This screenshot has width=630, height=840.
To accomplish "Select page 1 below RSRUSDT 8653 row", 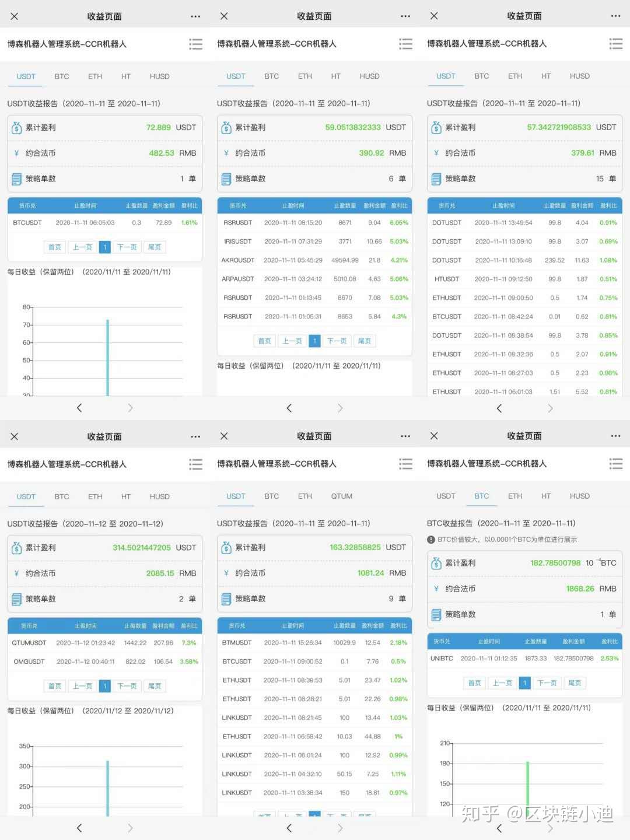I will (314, 341).
